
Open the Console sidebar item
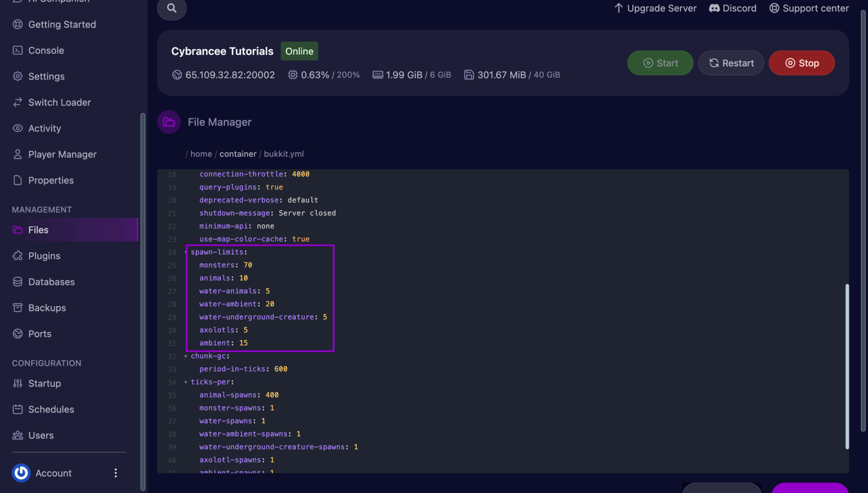click(46, 50)
